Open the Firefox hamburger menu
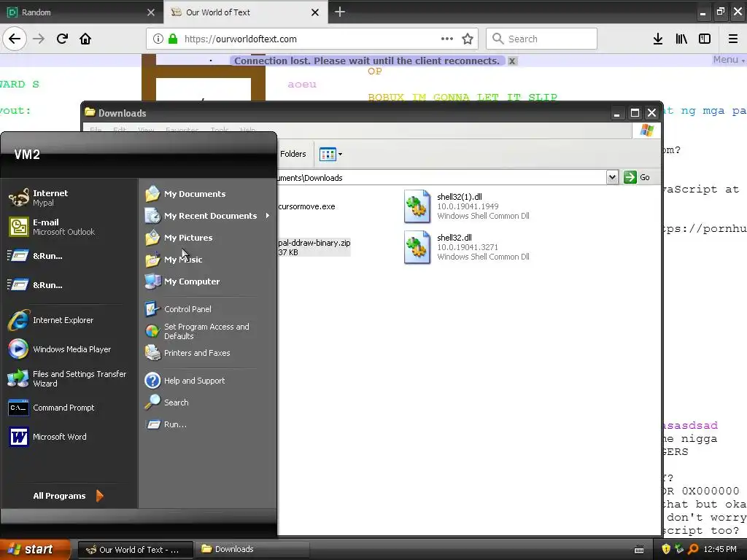 pyautogui.click(x=733, y=39)
